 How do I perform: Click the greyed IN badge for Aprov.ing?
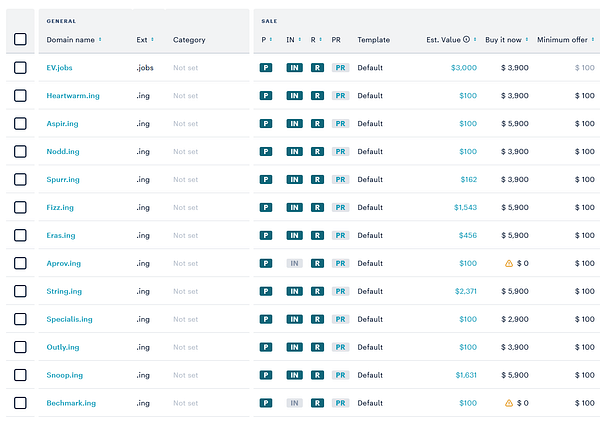pos(293,264)
